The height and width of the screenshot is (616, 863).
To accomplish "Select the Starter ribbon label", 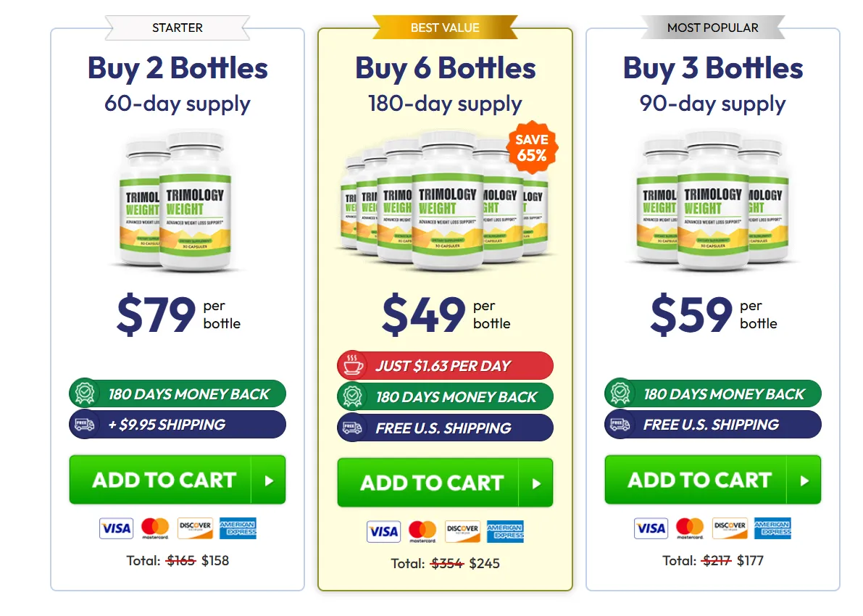I will click(x=178, y=28).
